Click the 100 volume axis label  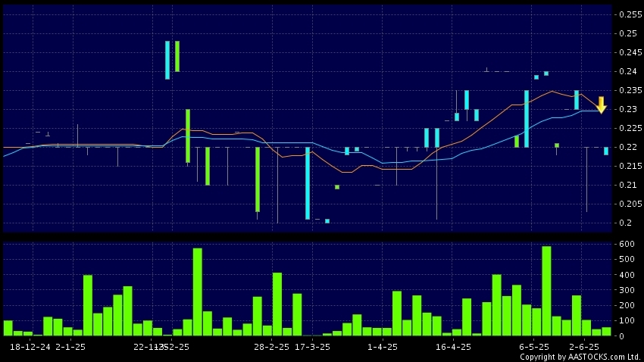(627, 320)
